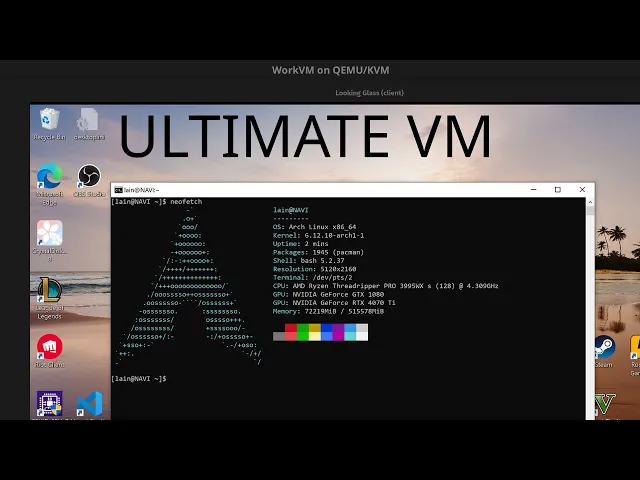Screen dimensions: 640x480
Task: Open the Grand Theft Auto V icon
Action: pyautogui.click(x=605, y=404)
